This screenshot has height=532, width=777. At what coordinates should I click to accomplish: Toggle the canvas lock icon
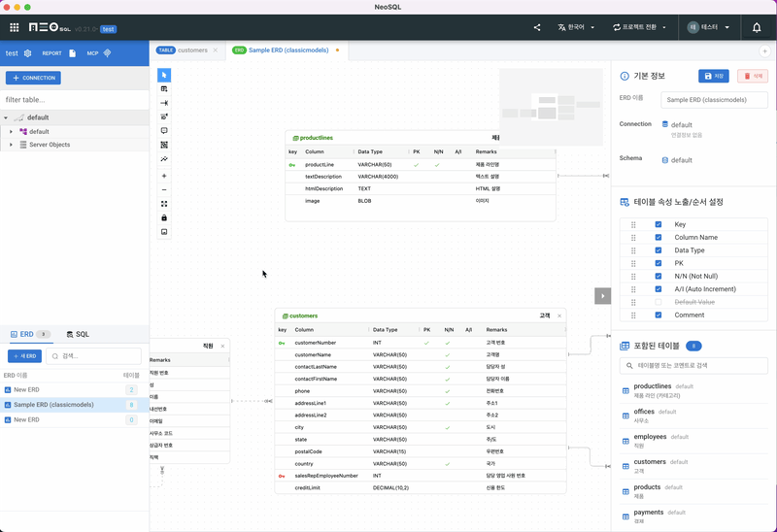pyautogui.click(x=164, y=217)
